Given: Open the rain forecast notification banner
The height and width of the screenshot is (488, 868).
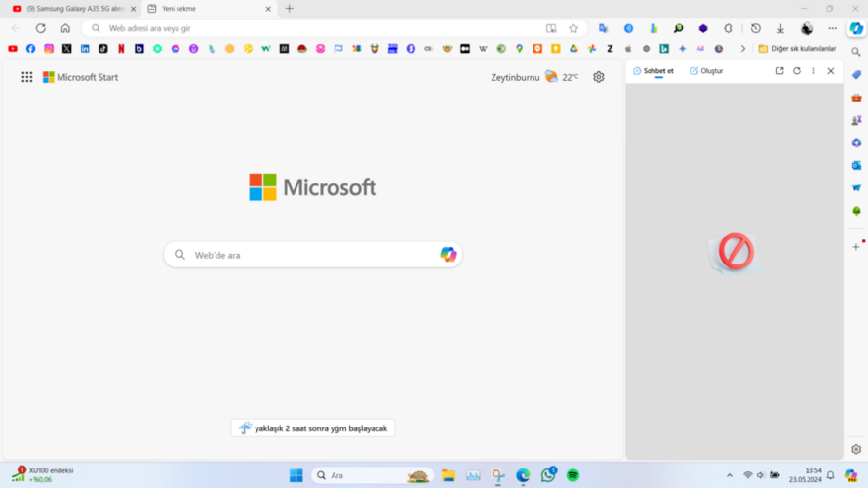Looking at the screenshot, I should point(313,428).
